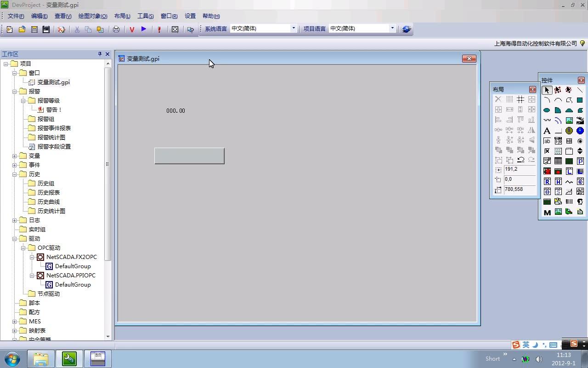Select the arrow selection tool in 控件 panel
Image resolution: width=588 pixels, height=368 pixels.
click(x=547, y=90)
